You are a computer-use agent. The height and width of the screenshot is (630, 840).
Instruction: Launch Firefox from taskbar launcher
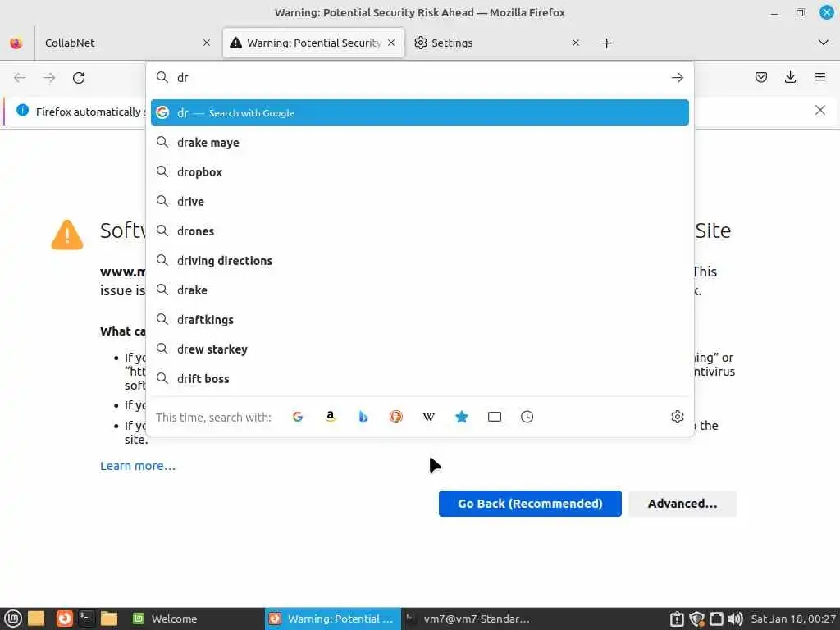coord(64,619)
